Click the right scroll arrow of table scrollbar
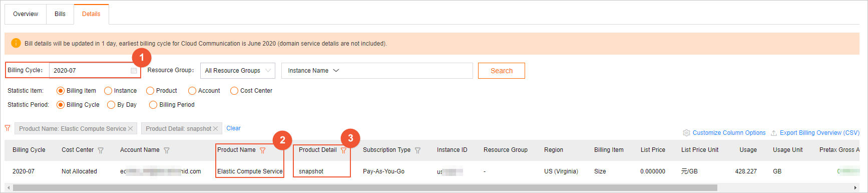Image resolution: width=868 pixels, height=193 pixels. point(855,188)
